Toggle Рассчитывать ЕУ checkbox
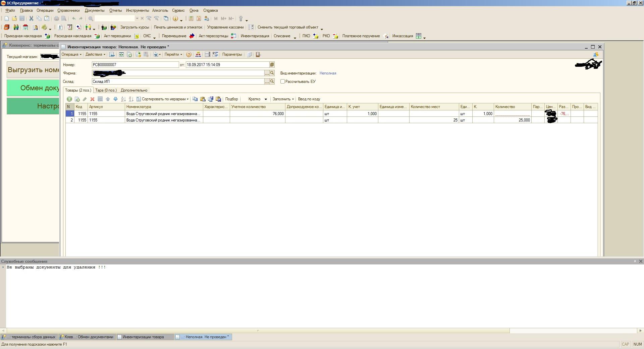 [282, 81]
